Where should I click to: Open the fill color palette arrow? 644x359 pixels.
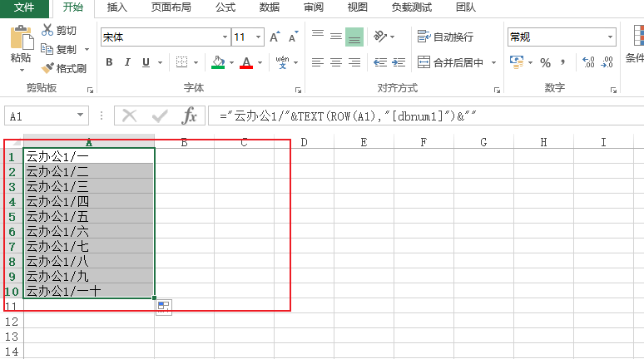click(231, 63)
